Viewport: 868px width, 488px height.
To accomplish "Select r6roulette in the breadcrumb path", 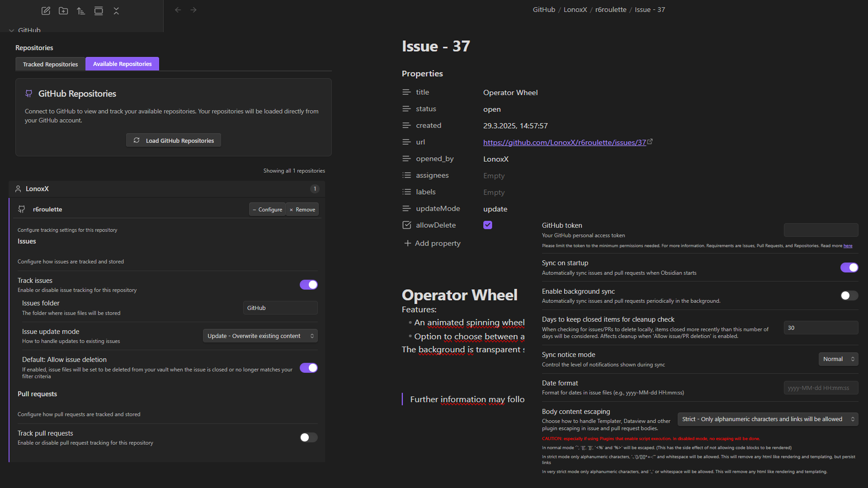I will [611, 9].
